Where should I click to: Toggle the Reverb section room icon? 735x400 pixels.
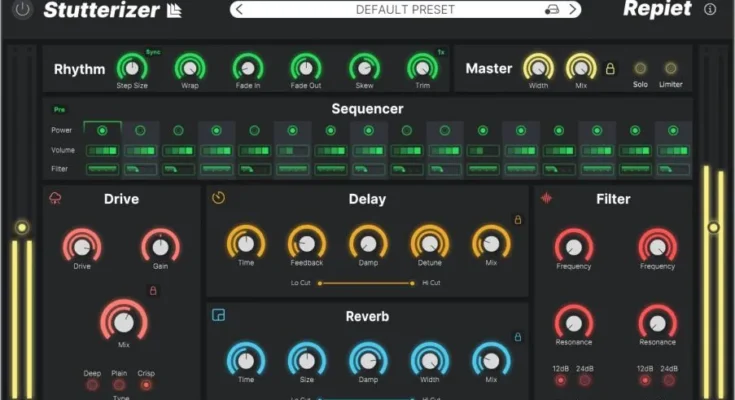[218, 315]
